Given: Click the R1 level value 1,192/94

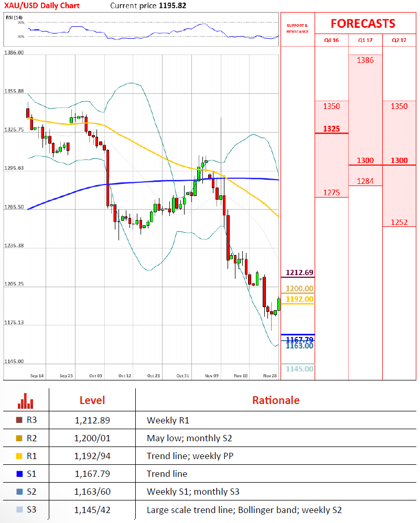Looking at the screenshot, I should (92, 456).
